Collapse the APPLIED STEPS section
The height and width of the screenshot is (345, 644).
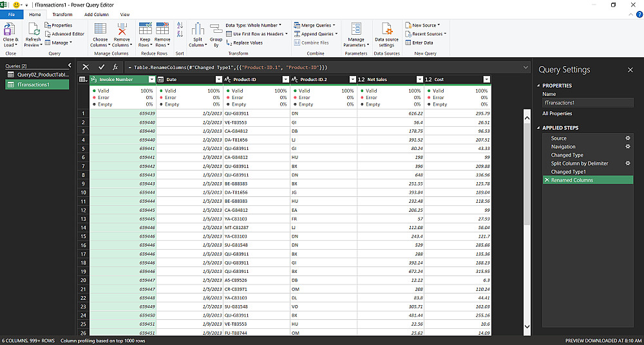538,128
